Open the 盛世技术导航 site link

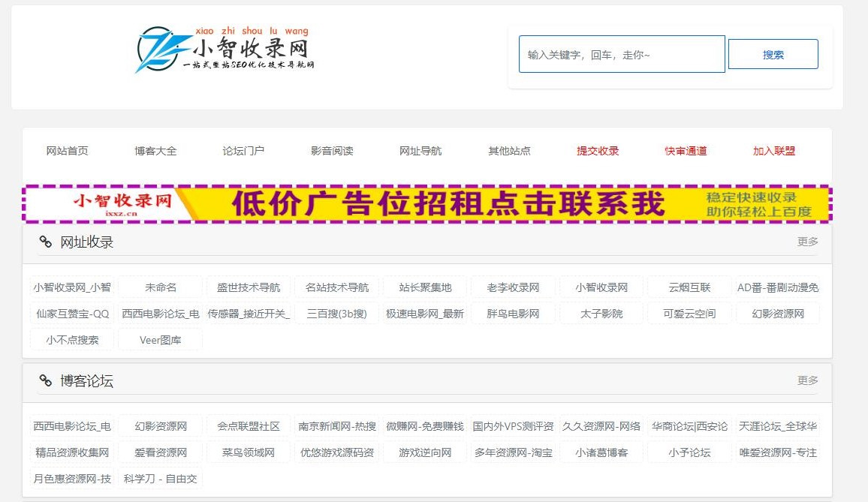point(249,287)
